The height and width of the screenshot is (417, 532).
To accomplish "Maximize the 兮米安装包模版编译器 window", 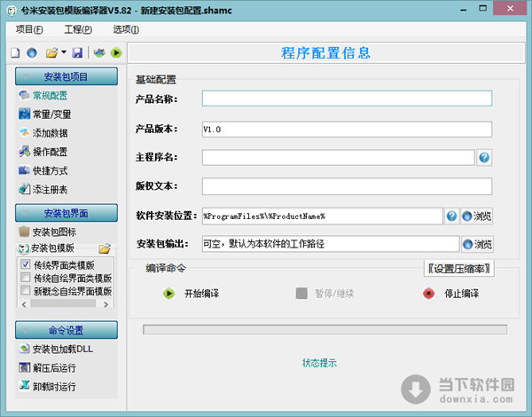I will pyautogui.click(x=483, y=9).
